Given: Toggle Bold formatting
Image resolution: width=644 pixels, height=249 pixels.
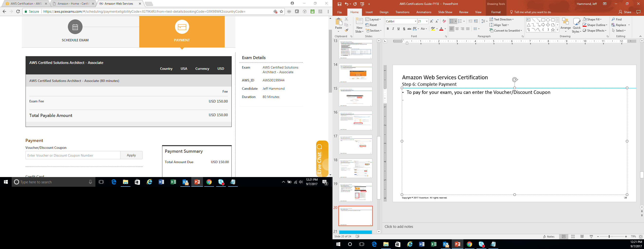Looking at the screenshot, I should 388,29.
